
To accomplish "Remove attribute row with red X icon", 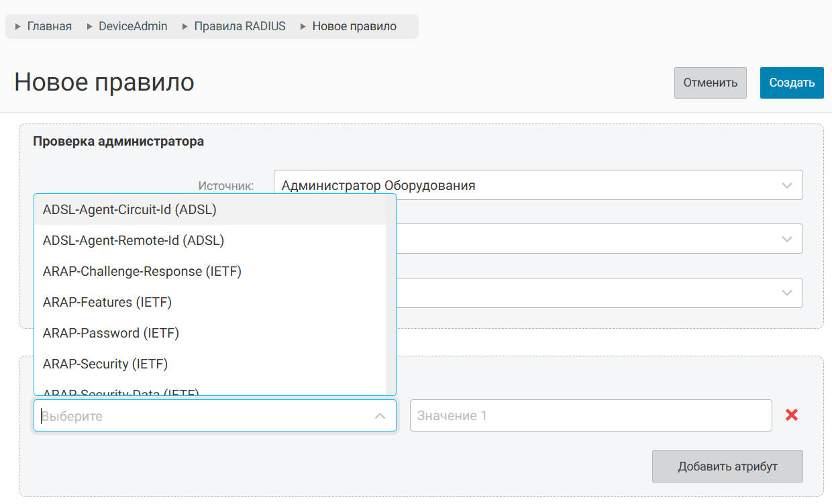I will coord(792,415).
